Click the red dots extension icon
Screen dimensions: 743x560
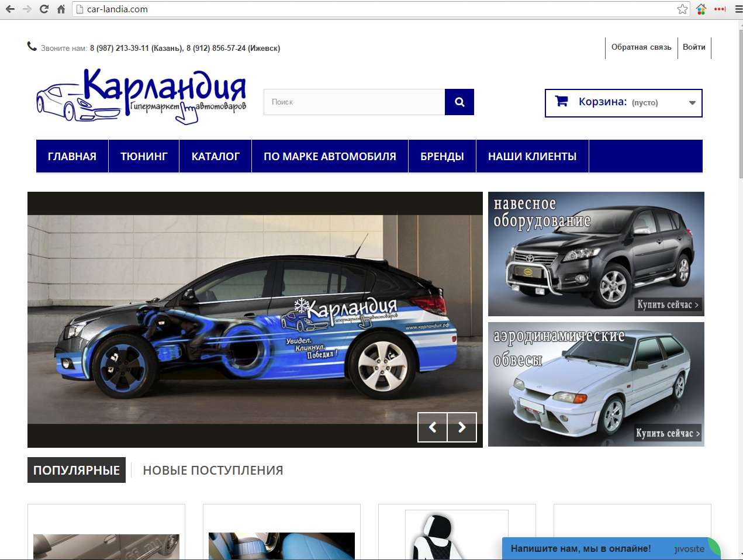[x=720, y=9]
